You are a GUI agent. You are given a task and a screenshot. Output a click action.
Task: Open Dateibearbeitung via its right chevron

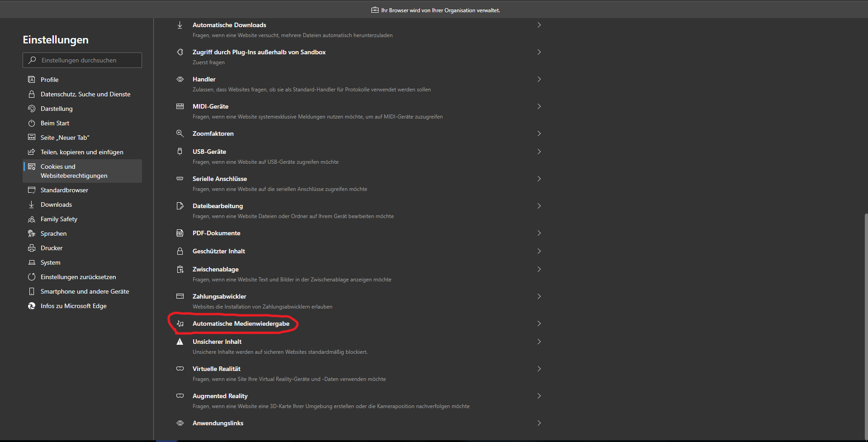coord(539,206)
